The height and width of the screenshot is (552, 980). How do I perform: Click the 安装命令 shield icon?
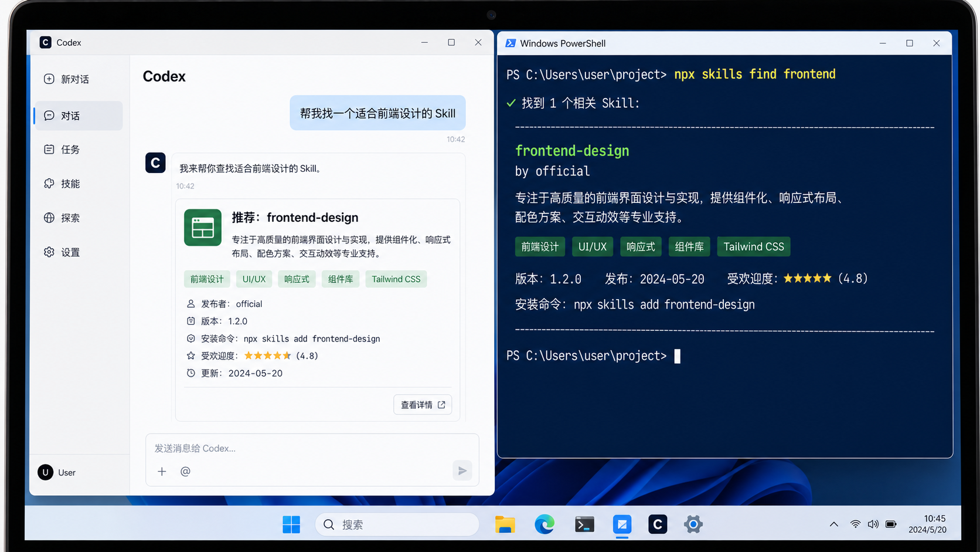pyautogui.click(x=190, y=338)
